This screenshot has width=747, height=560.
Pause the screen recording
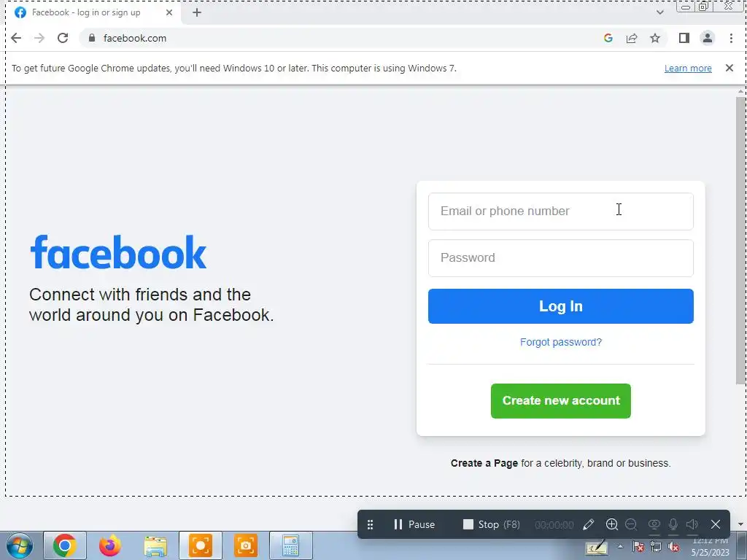pyautogui.click(x=414, y=525)
